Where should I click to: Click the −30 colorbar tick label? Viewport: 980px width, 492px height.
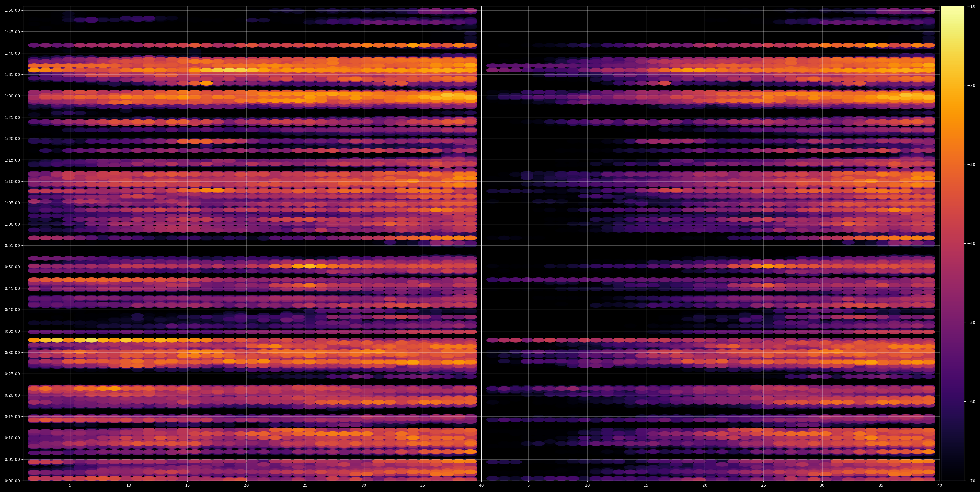click(971, 164)
